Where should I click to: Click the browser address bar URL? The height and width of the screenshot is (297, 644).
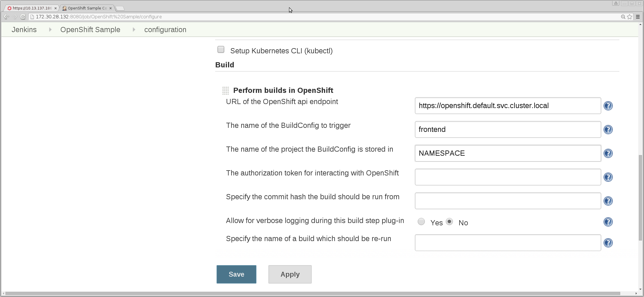(x=99, y=17)
